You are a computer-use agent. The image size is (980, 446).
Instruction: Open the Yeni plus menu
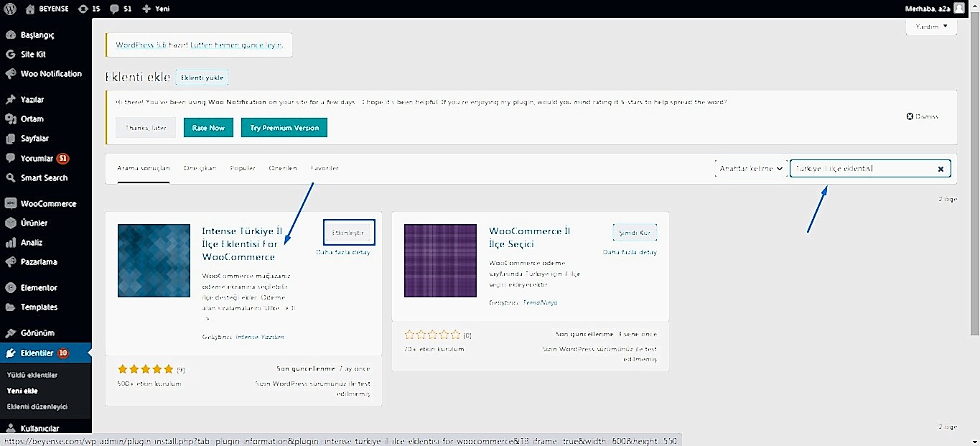[156, 9]
